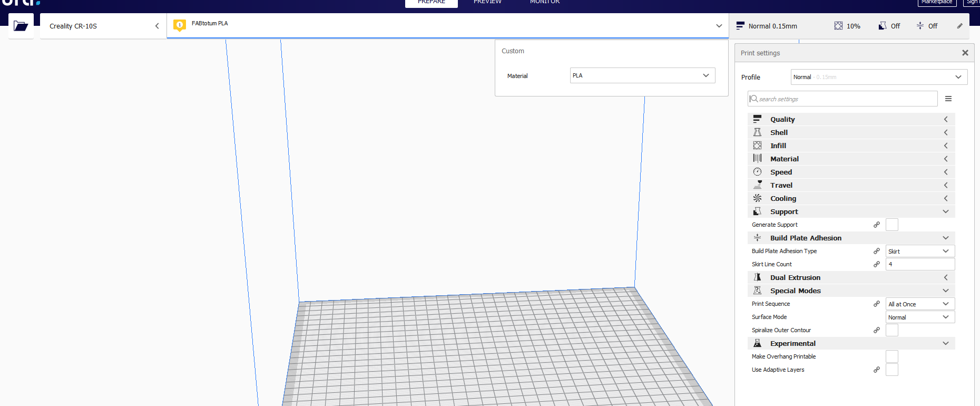
Task: Collapse the Support section chevron
Action: click(946, 211)
